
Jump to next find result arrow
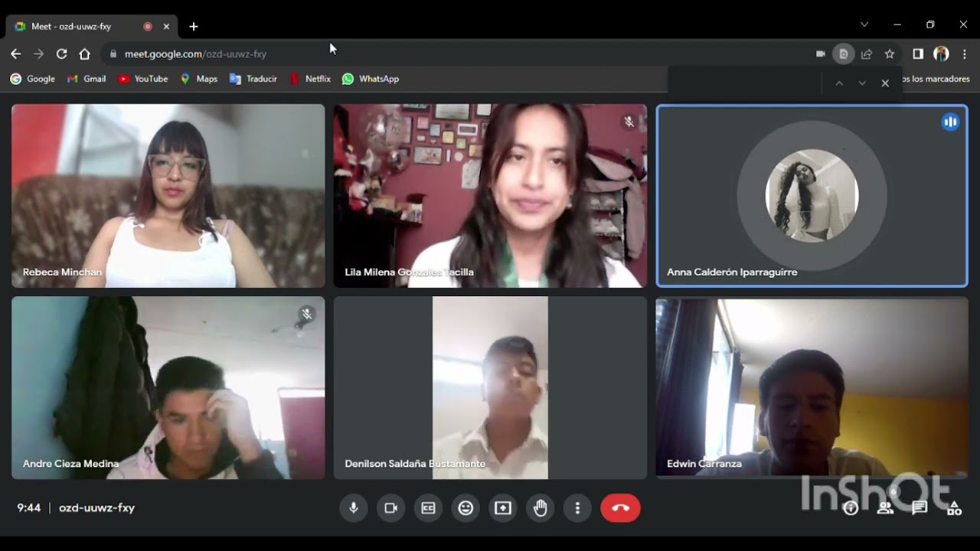[862, 83]
